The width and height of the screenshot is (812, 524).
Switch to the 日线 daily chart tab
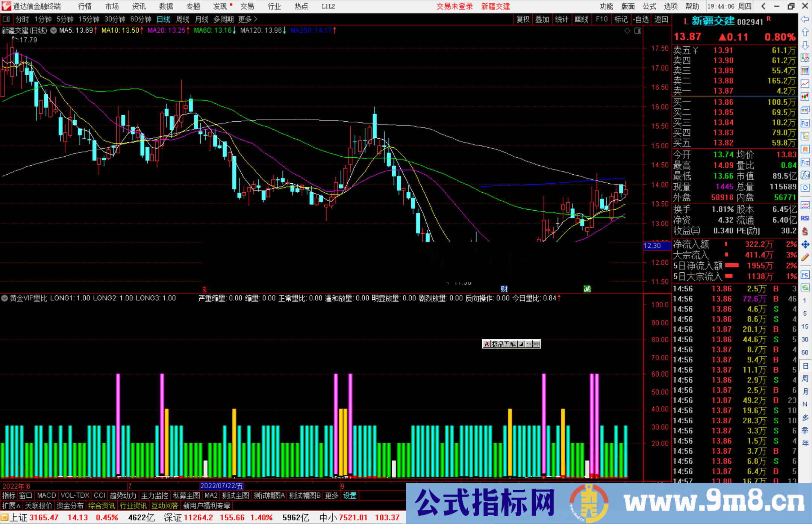[164, 19]
